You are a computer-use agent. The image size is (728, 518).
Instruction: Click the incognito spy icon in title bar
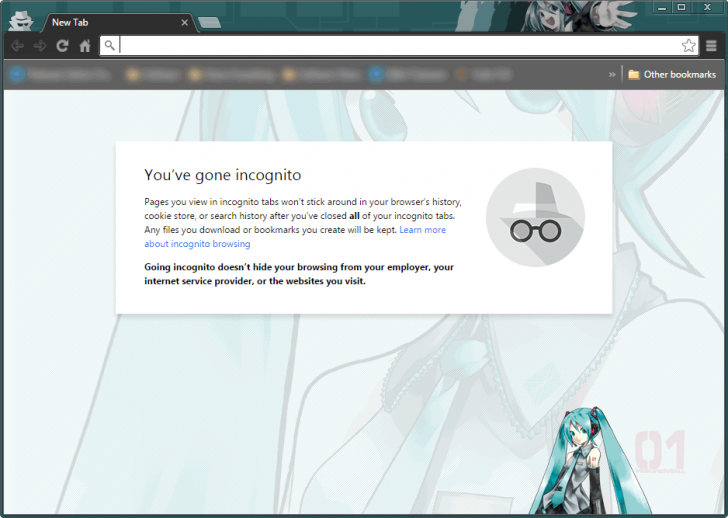tap(21, 21)
